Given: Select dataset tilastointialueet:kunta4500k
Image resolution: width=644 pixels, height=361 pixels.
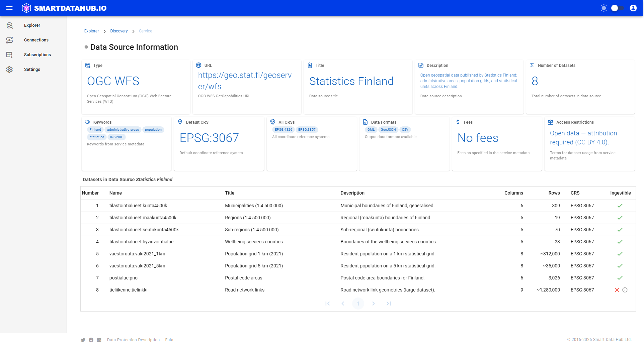Looking at the screenshot, I should pos(138,206).
